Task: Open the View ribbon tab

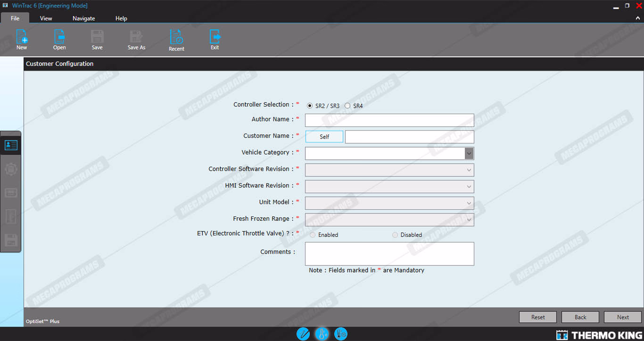Action: pyautogui.click(x=46, y=18)
